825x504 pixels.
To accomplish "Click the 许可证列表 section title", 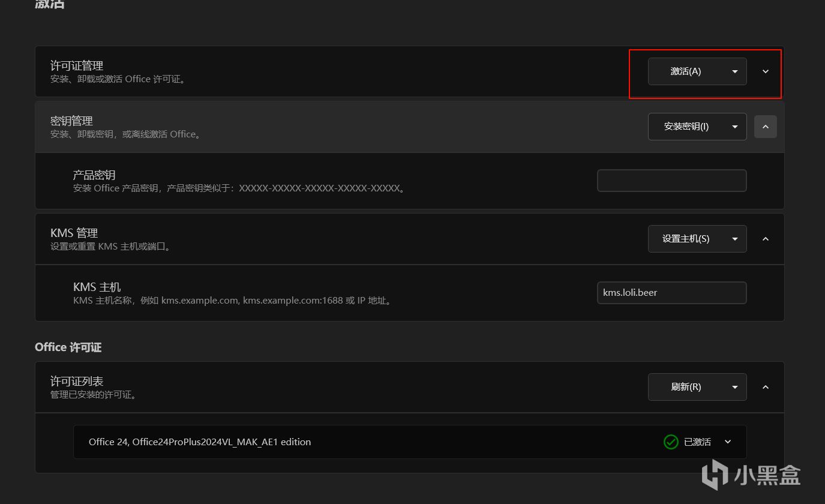I will pyautogui.click(x=77, y=381).
